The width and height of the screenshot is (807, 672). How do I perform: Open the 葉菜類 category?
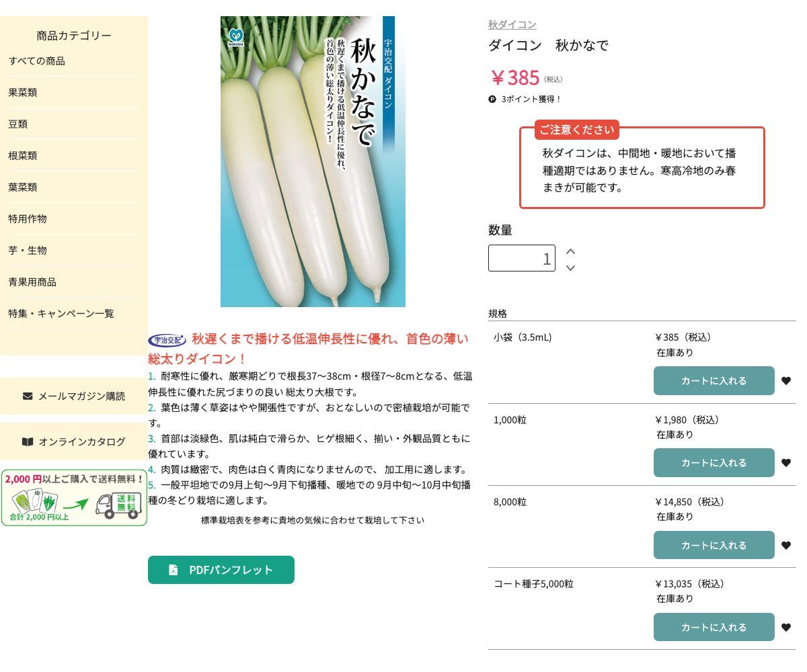23,187
